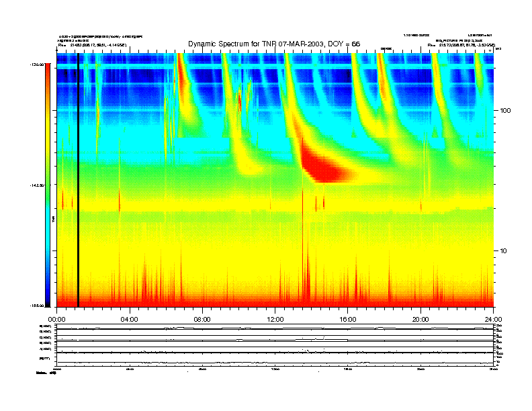Click the -142.50 color scale label
This screenshot has width=532, height=411.
pos(37,185)
